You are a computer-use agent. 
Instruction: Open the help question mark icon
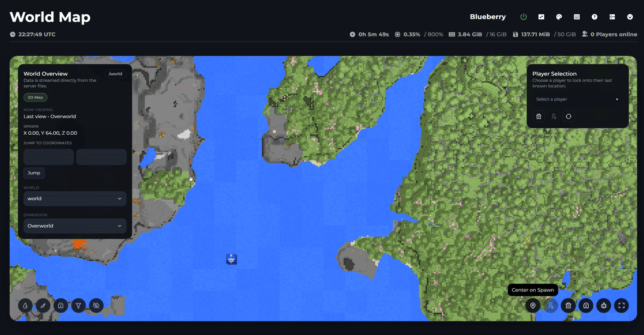594,17
